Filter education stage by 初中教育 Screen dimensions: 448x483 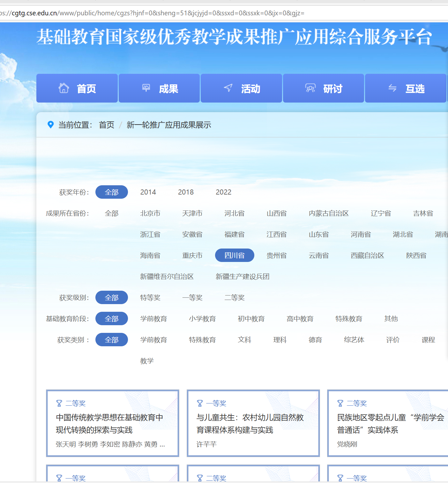(x=251, y=318)
